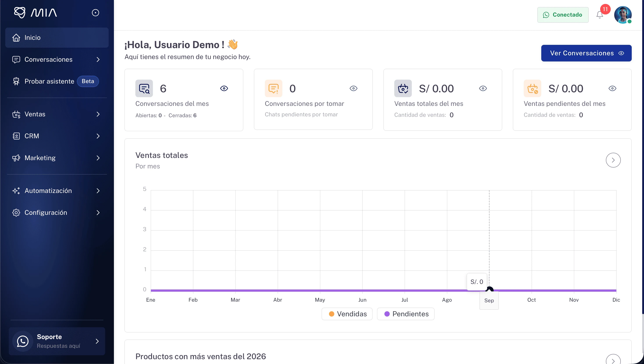Toggle visibility of Ventas totales del mes

[483, 89]
